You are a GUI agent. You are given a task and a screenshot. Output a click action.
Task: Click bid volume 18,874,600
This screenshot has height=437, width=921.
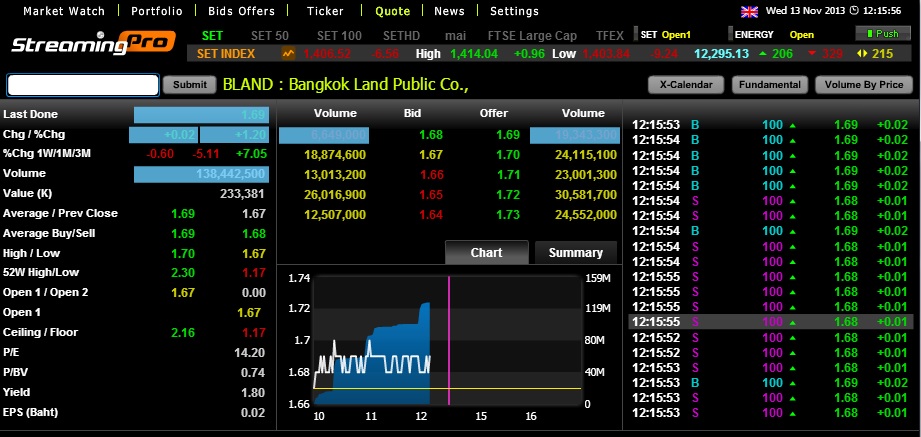335,155
